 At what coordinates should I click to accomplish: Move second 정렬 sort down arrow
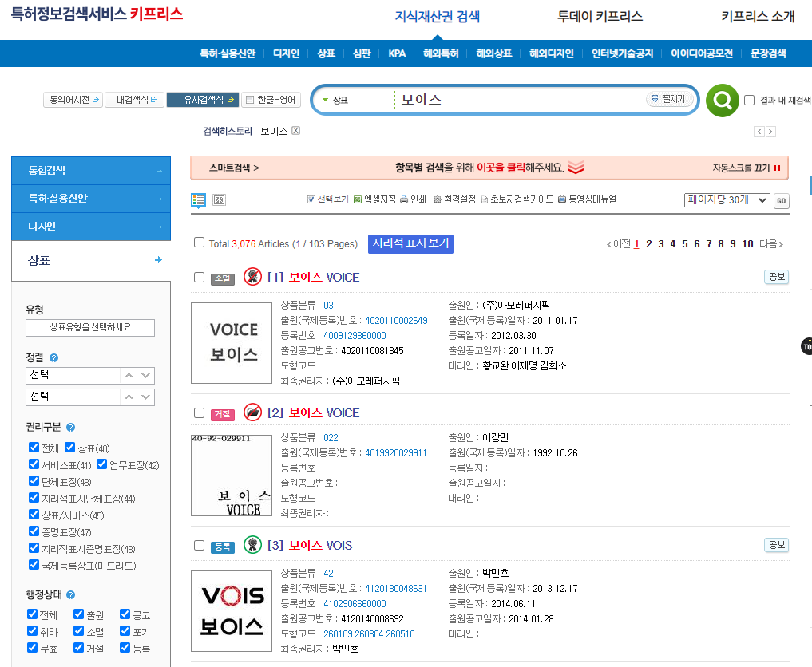(x=145, y=397)
